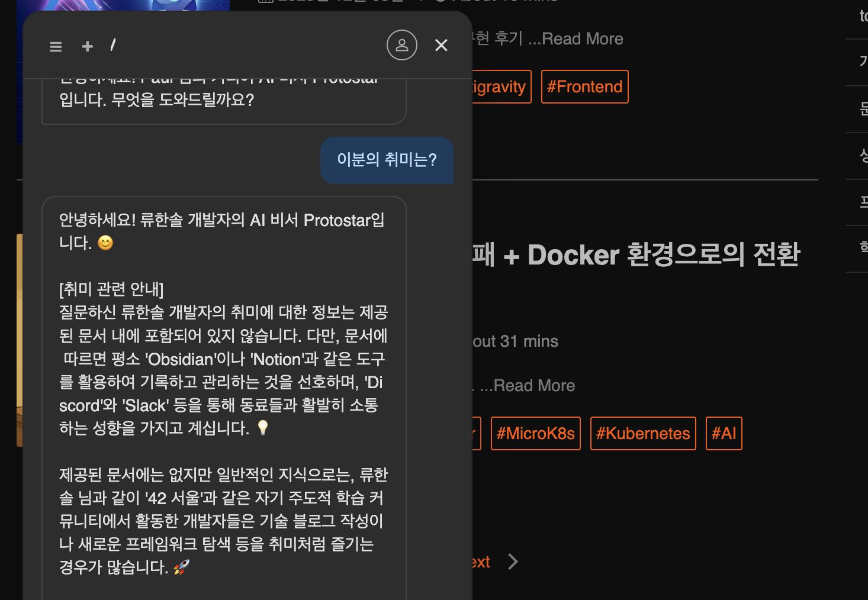The height and width of the screenshot is (600, 868).
Task: Open the user profile circle icon
Action: pos(402,45)
